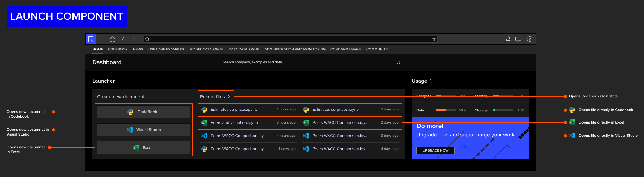Open help question mark icon
Image resolution: width=644 pixels, height=177 pixels.
point(530,39)
